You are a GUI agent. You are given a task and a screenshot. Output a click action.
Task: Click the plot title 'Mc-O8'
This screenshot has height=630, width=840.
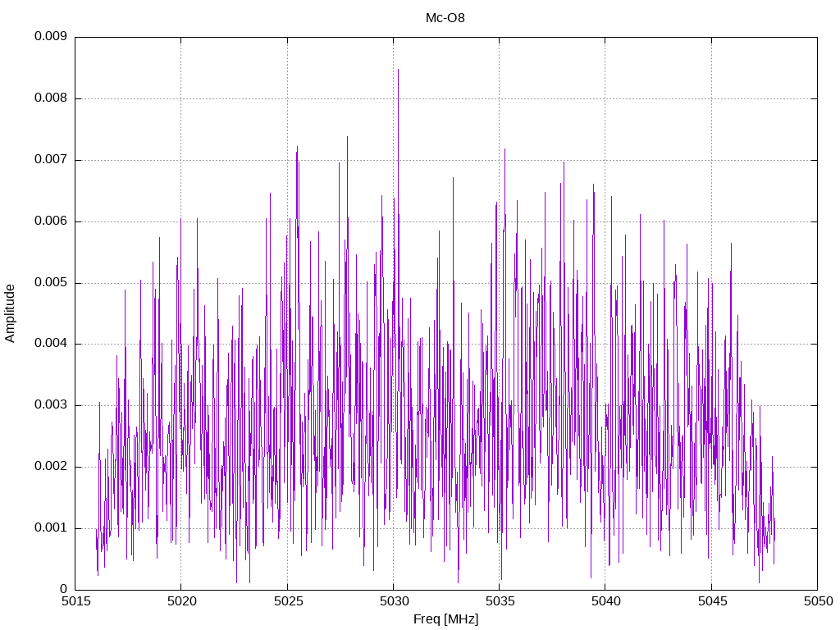pyautogui.click(x=445, y=18)
